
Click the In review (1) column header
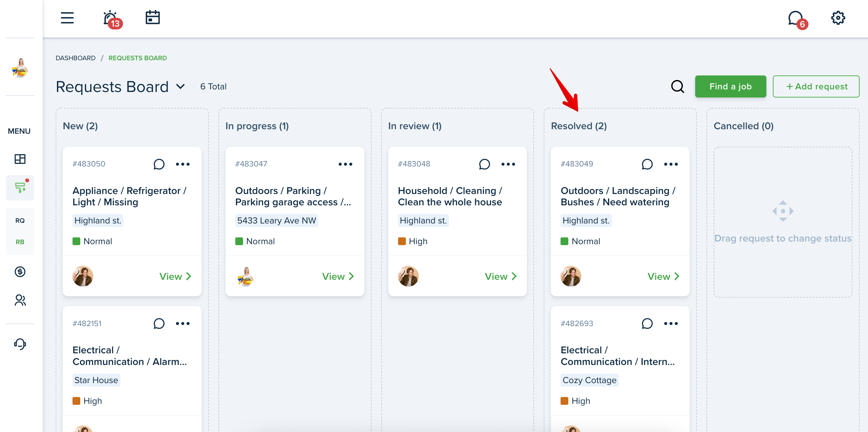[x=415, y=126]
